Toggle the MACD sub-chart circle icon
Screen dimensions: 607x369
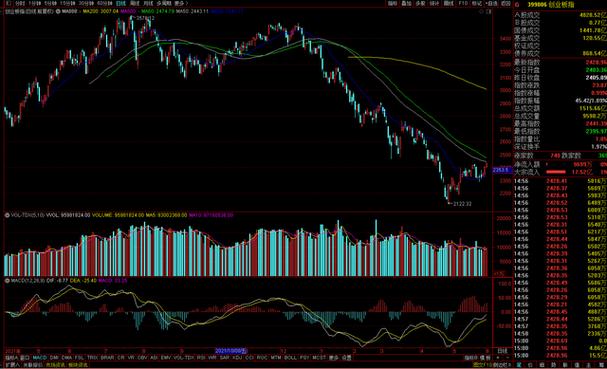(7, 280)
